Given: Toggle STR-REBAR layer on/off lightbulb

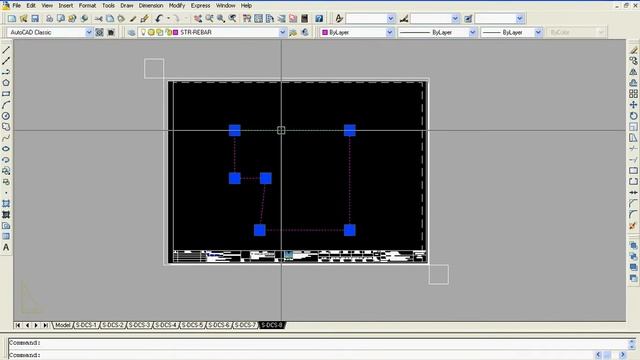Looking at the screenshot, I should coord(143,32).
